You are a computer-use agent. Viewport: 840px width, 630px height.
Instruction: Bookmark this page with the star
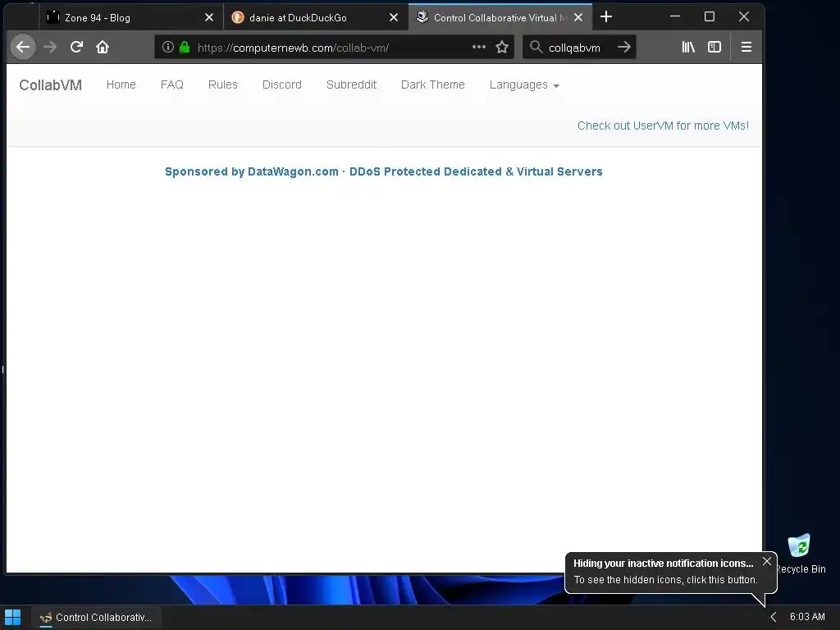click(x=502, y=47)
